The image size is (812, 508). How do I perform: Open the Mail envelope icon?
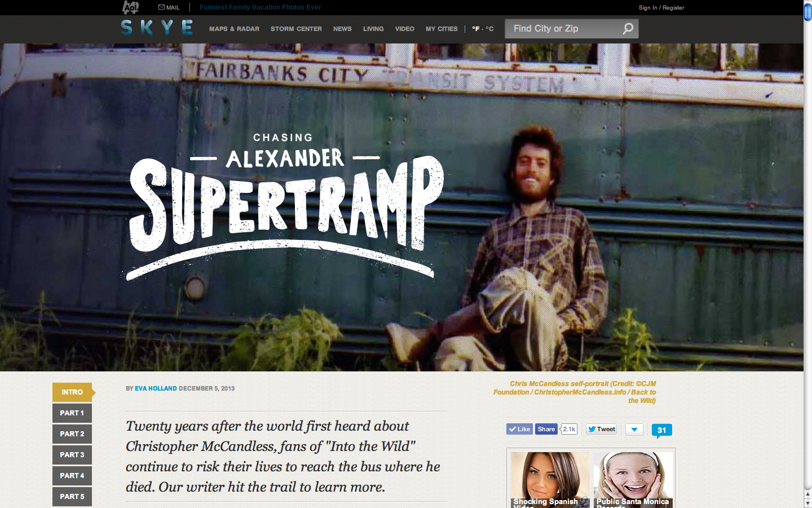tap(161, 7)
